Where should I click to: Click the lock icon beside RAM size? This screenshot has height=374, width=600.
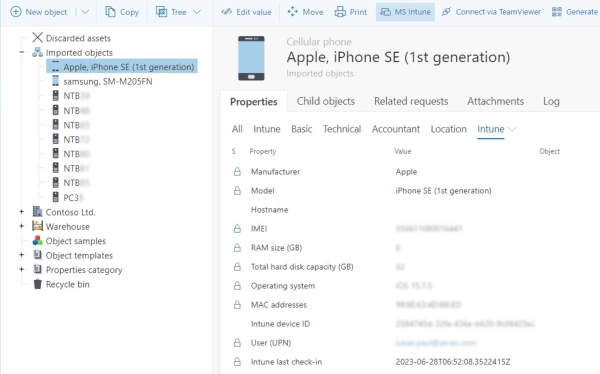[x=237, y=248]
